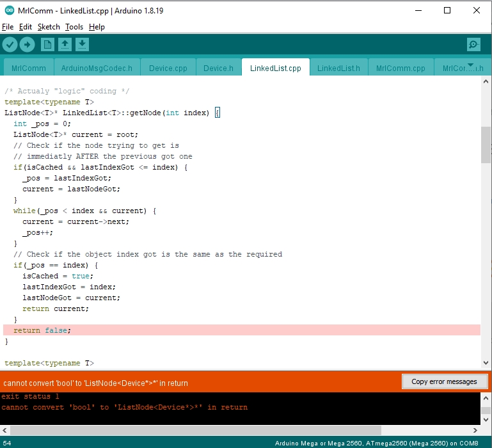Open the Help menu

(x=97, y=27)
